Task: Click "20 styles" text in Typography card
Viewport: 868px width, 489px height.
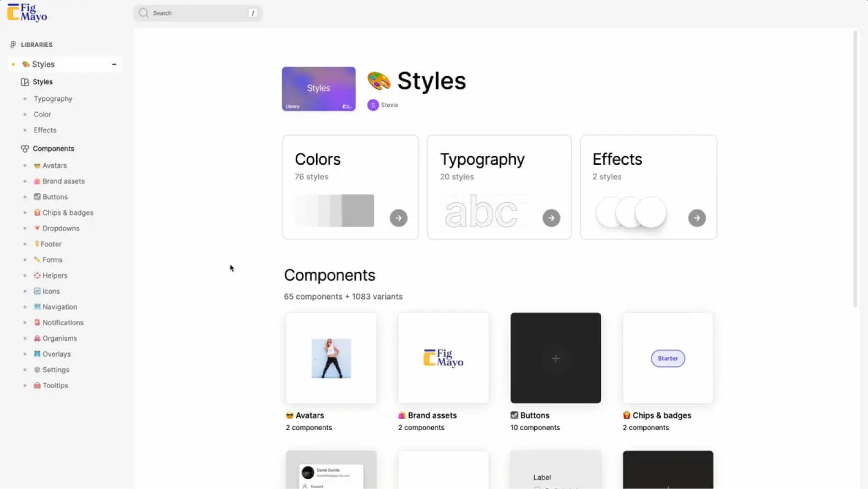Action: (457, 176)
